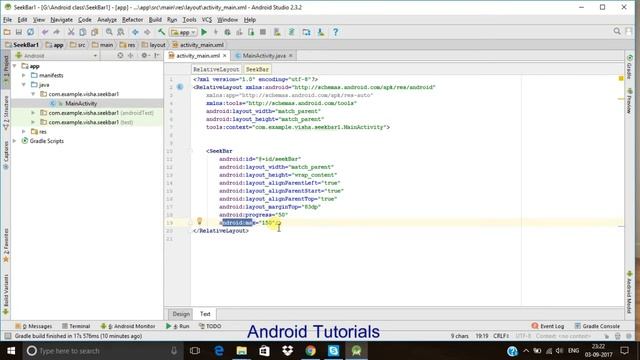Click the SDK Manager icon
Viewport: 640px width, 360px height.
point(321,32)
